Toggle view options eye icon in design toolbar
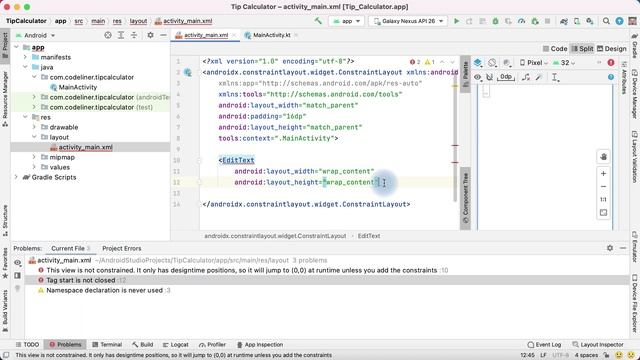Image resolution: width=640 pixels, height=360 pixels. 478,77
